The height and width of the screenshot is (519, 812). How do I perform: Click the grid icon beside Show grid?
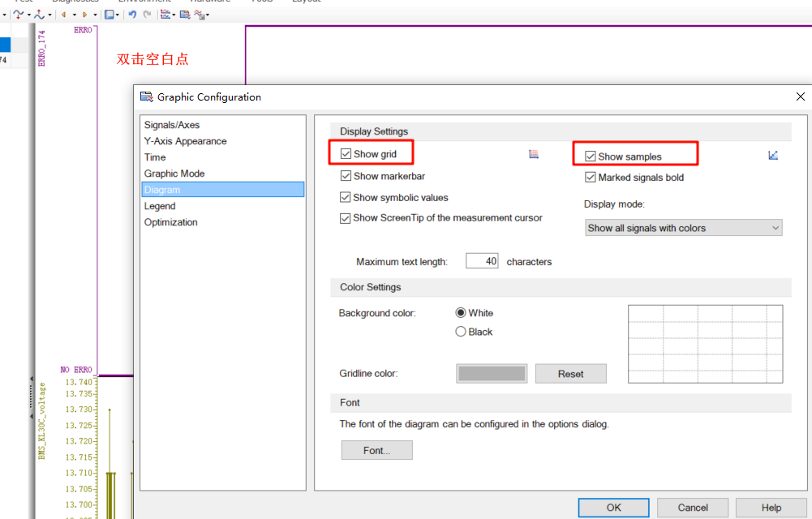point(534,154)
